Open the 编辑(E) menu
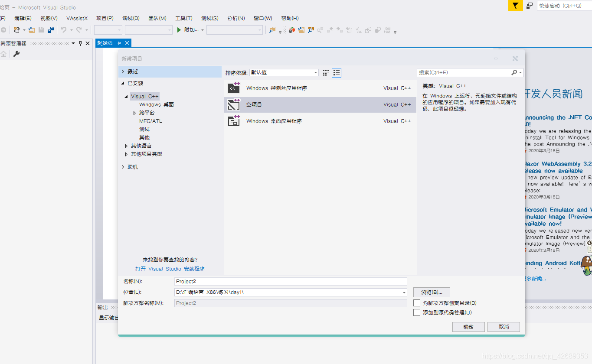This screenshot has height=364, width=592. [x=23, y=18]
